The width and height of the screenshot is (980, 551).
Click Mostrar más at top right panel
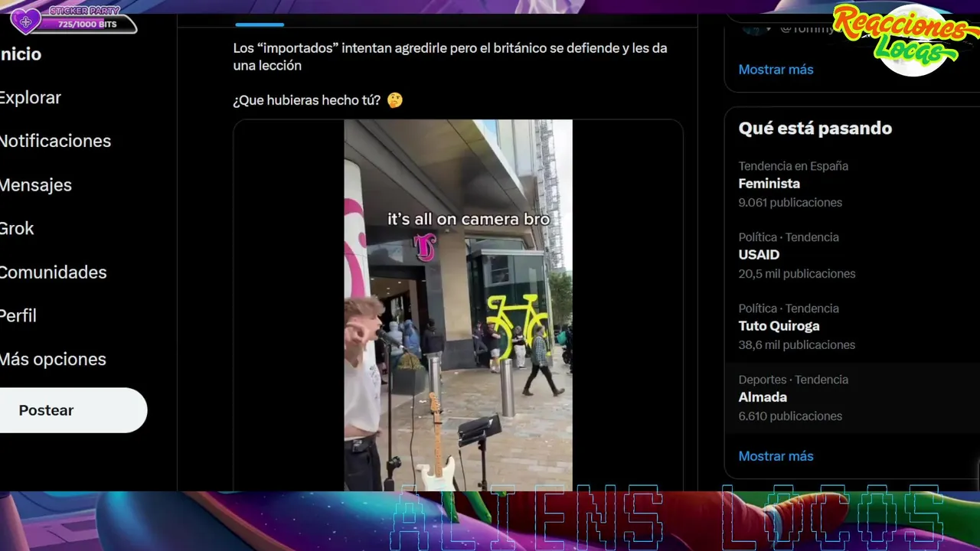(x=776, y=70)
